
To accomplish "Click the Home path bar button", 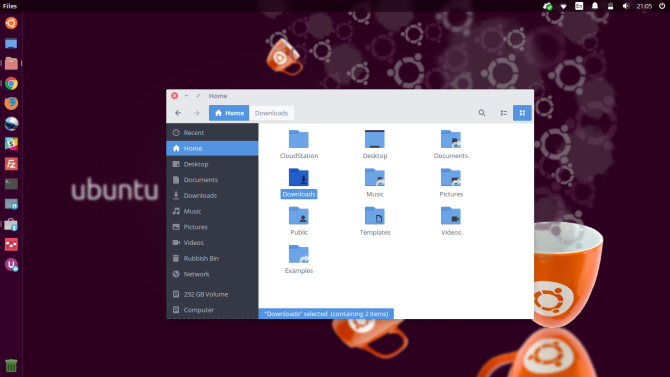I will 229,113.
